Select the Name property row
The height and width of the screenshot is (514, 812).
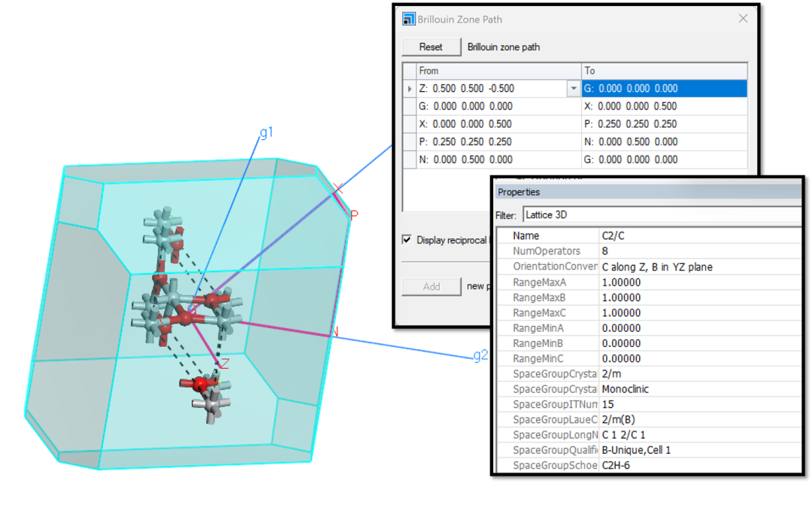click(649, 236)
